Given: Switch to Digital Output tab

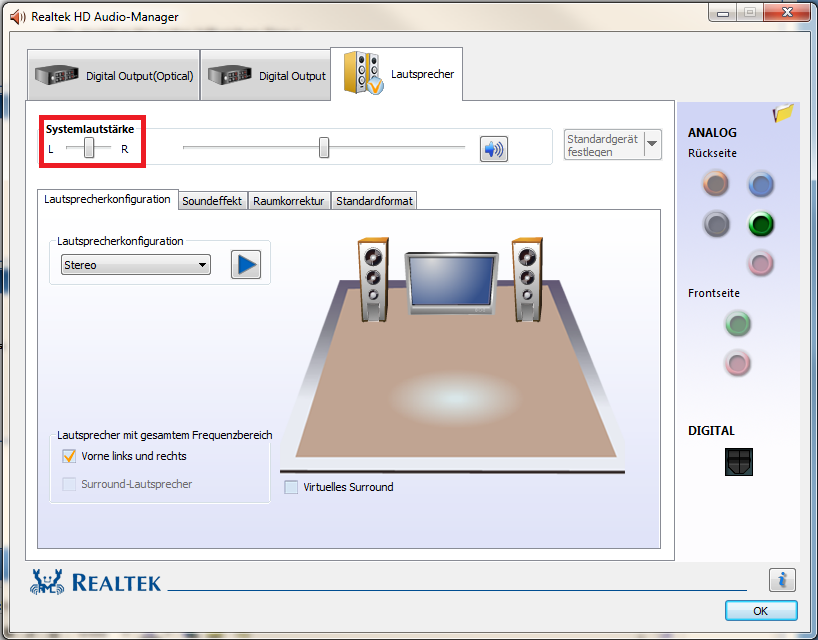Looking at the screenshot, I should point(266,75).
